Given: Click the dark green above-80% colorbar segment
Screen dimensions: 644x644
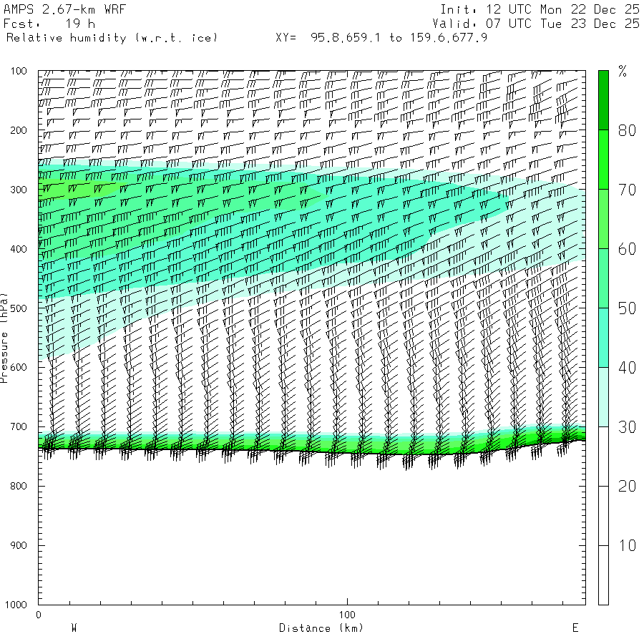Looking at the screenshot, I should point(603,100).
